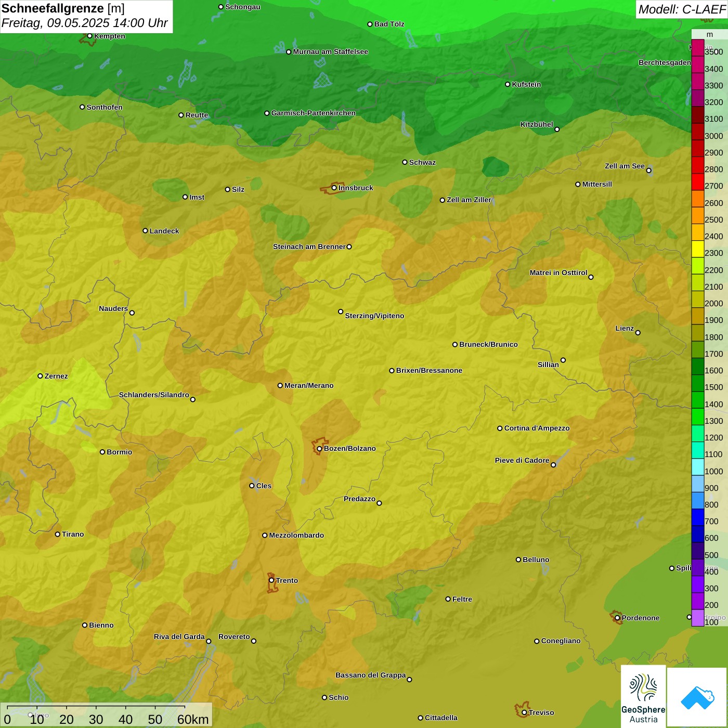Screen dimensions: 728x728
Task: Click the Tirano location dot
Action: click(58, 534)
